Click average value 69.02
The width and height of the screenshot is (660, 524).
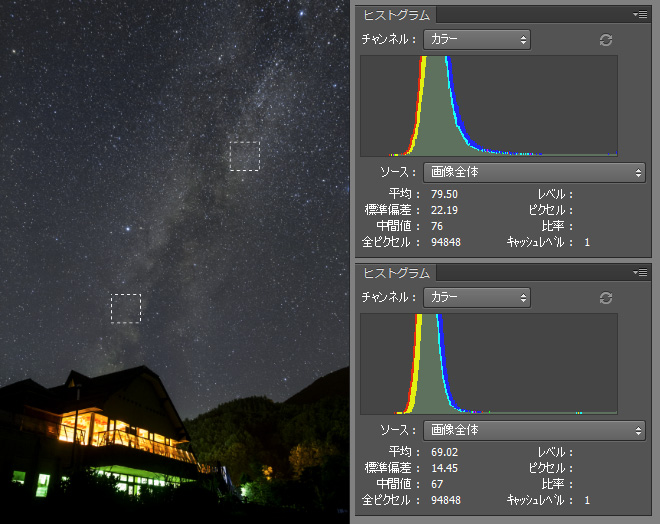pos(444,452)
